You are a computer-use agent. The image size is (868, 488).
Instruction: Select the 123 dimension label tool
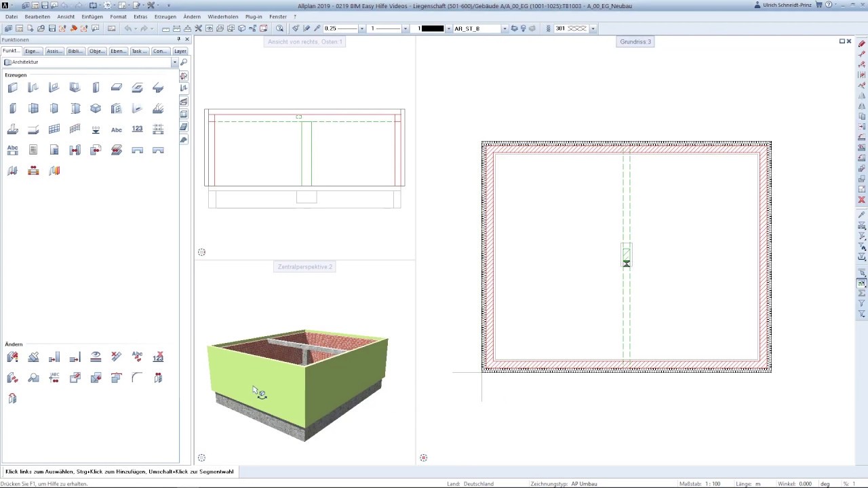tap(138, 129)
